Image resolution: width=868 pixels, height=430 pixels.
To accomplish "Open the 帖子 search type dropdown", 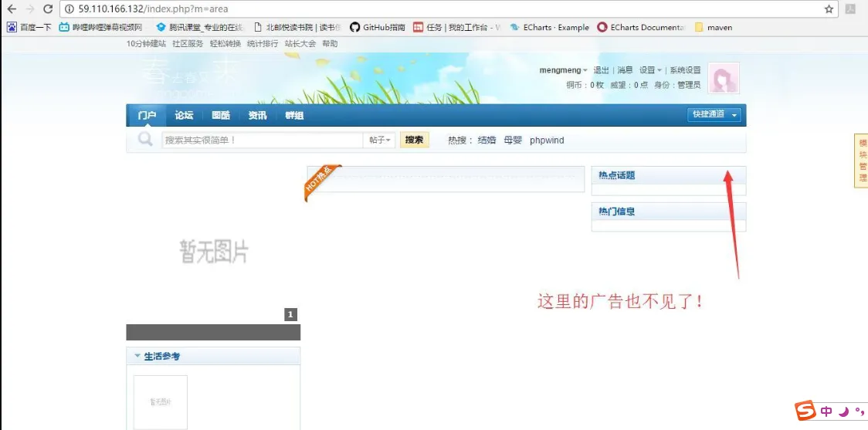I will (x=380, y=140).
